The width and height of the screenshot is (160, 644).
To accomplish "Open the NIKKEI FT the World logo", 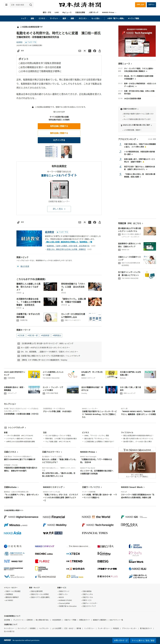I will click(x=96, y=517).
